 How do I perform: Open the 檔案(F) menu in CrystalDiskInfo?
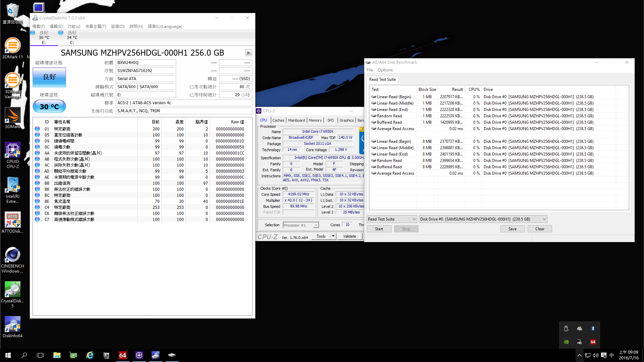39,26
